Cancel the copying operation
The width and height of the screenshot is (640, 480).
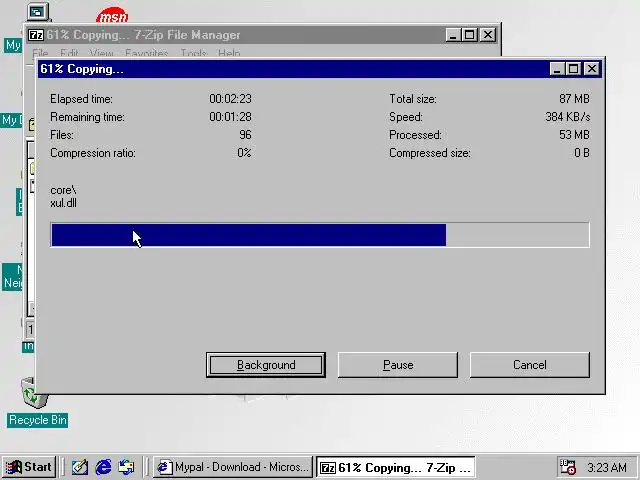529,365
